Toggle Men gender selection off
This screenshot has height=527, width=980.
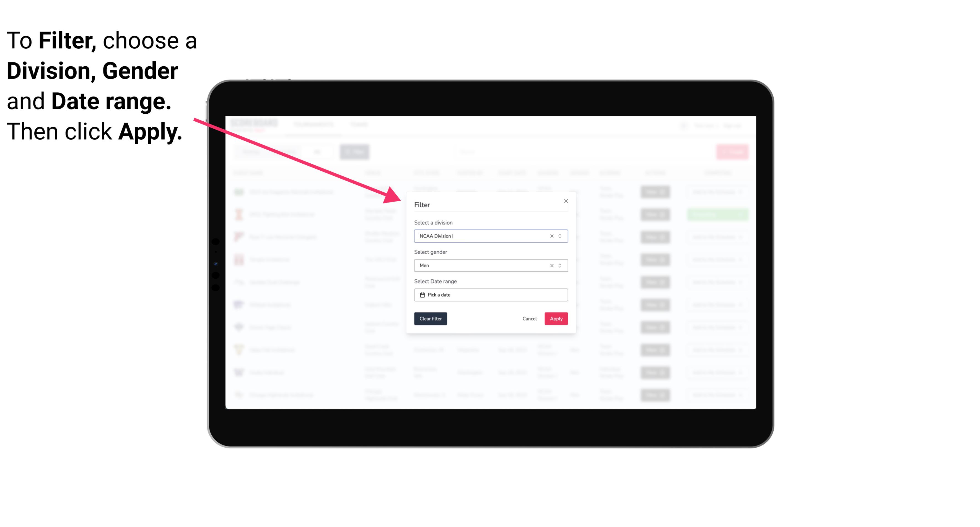tap(551, 265)
